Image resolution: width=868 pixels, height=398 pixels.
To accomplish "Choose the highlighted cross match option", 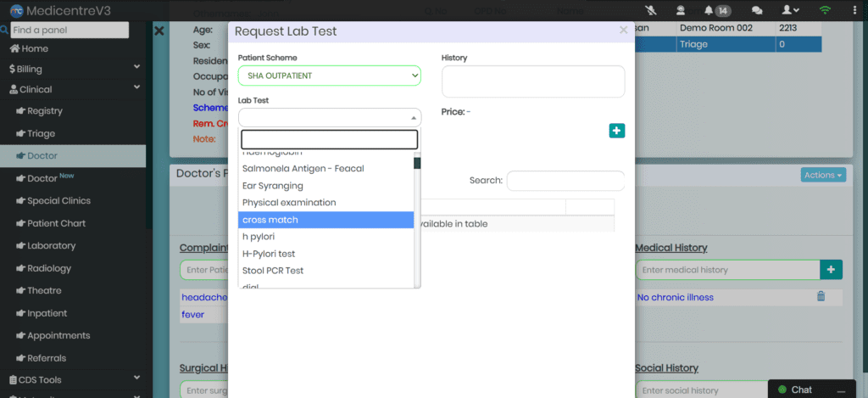I will (x=326, y=220).
